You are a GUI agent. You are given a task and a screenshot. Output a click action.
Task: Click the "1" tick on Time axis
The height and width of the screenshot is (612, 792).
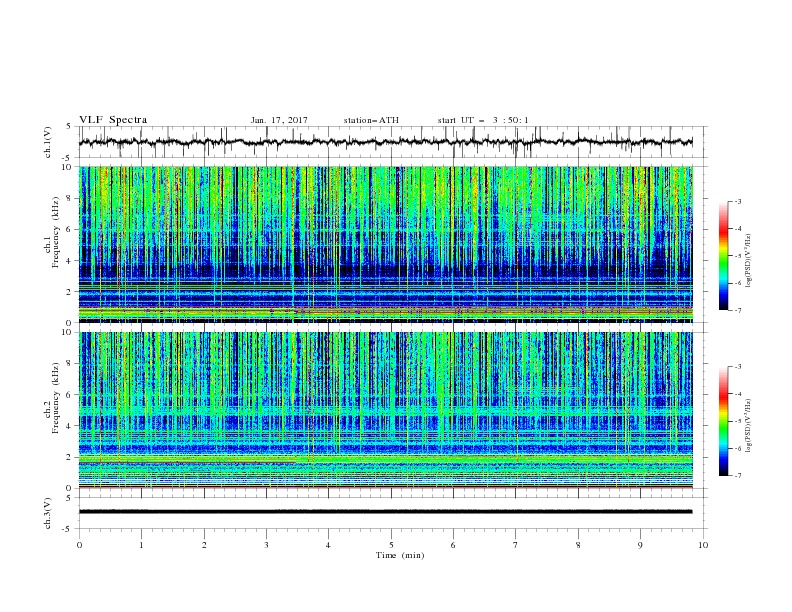141,545
